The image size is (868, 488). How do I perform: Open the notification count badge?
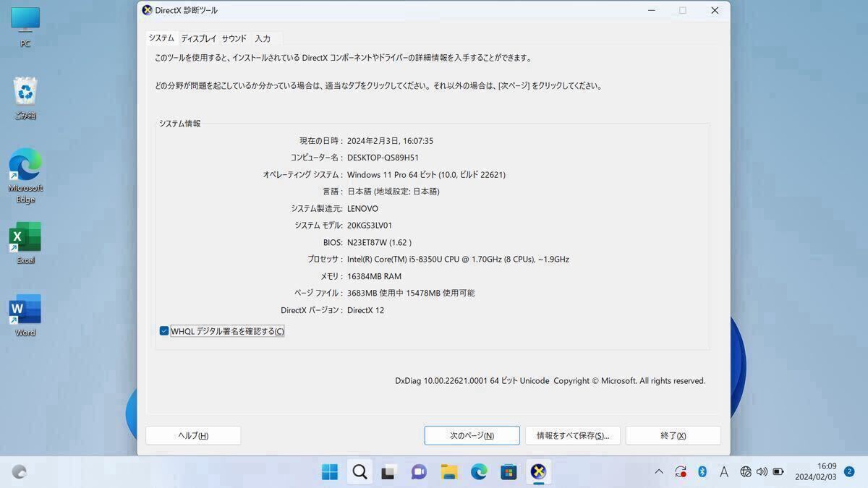(x=849, y=471)
